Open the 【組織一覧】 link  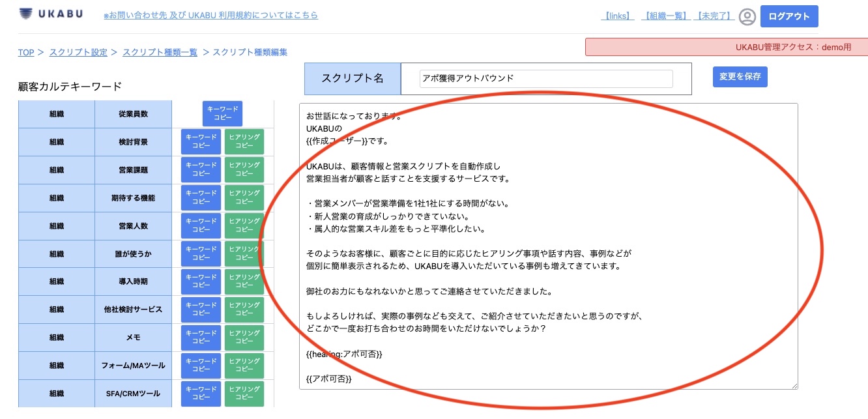(x=666, y=16)
